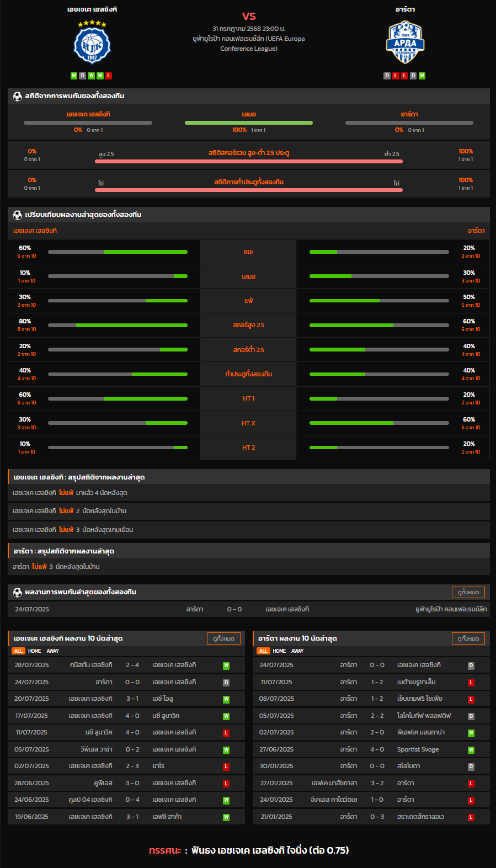496x868 pixels.
Task: Click the W badge on 17/07/2025 row
Action: (226, 716)
